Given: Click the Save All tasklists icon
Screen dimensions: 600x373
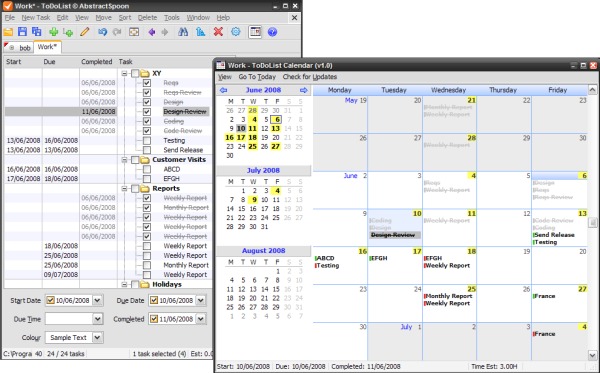Looking at the screenshot, I should (37, 32).
